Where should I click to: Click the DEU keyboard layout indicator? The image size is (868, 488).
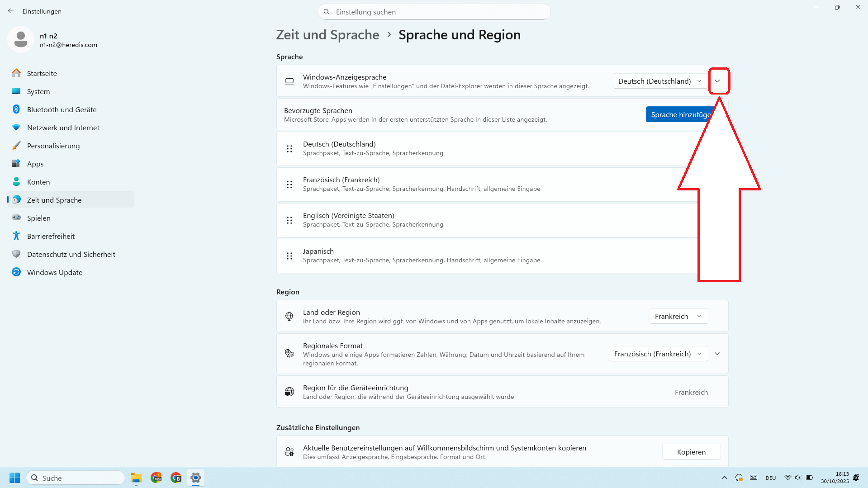point(770,478)
